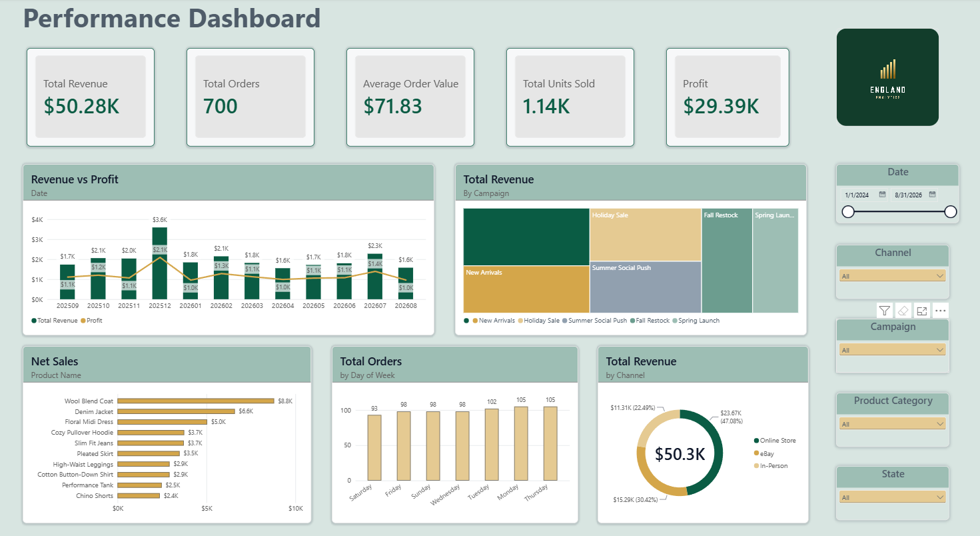The height and width of the screenshot is (536, 980).
Task: Select In-Person legend entry in channel chart
Action: click(771, 466)
